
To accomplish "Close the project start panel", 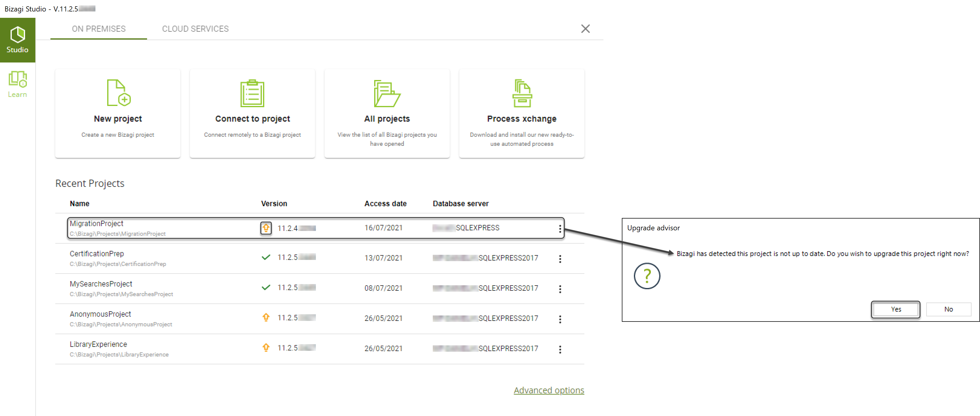I will (585, 29).
